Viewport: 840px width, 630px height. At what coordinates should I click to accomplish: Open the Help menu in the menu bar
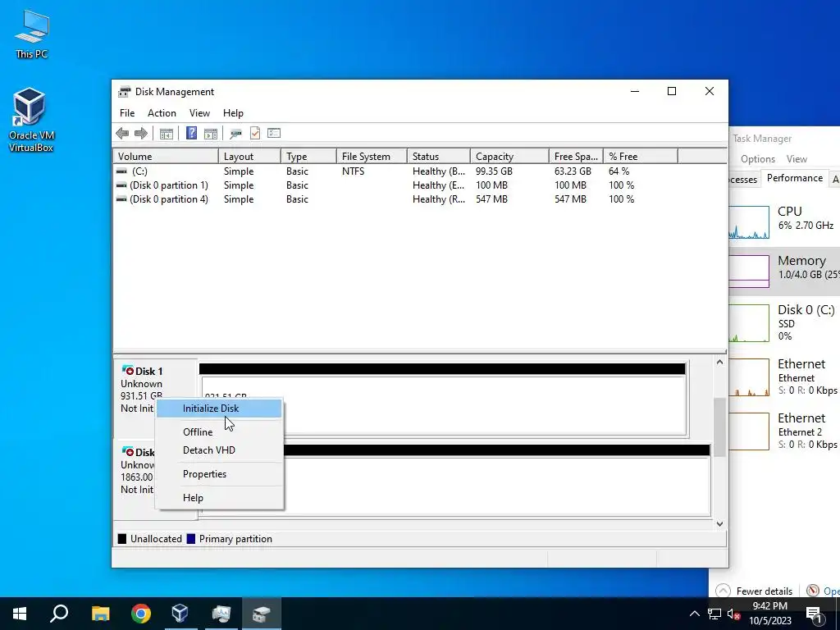(233, 113)
